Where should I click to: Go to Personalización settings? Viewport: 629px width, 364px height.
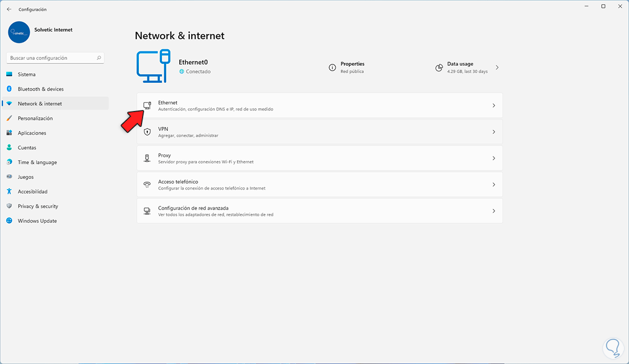pos(35,118)
